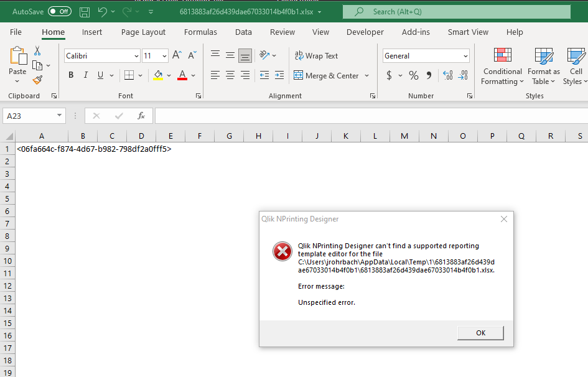The width and height of the screenshot is (588, 377).
Task: Click the Insert Function fx icon
Action: click(141, 116)
